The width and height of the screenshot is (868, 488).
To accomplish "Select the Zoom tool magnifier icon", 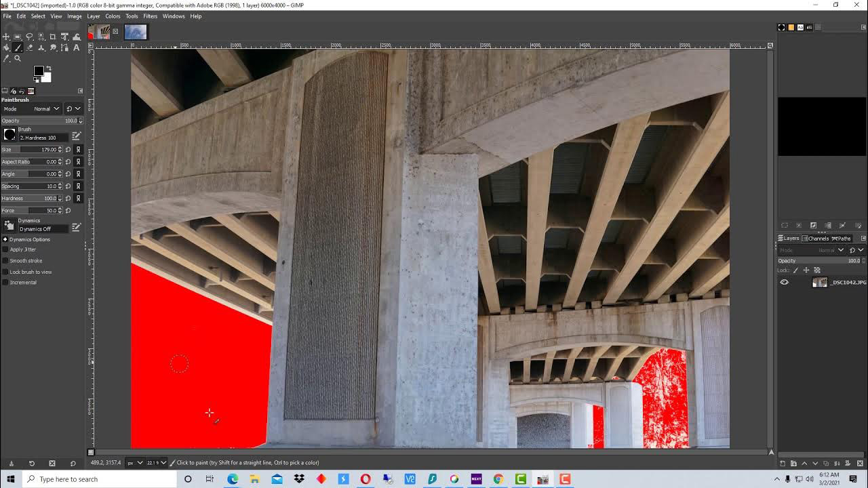I will point(18,58).
